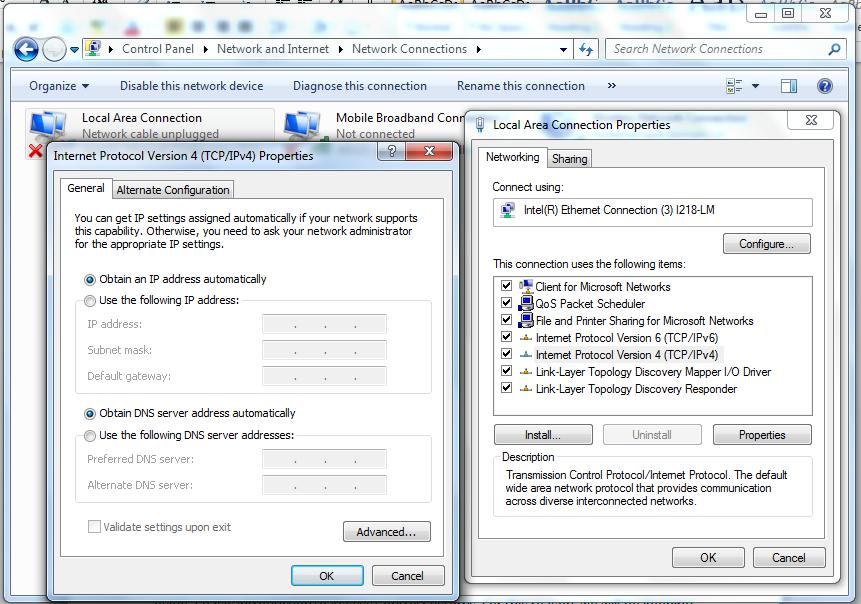Image resolution: width=861 pixels, height=604 pixels.
Task: Click OK in Local Area Connection Properties
Action: pyautogui.click(x=708, y=558)
